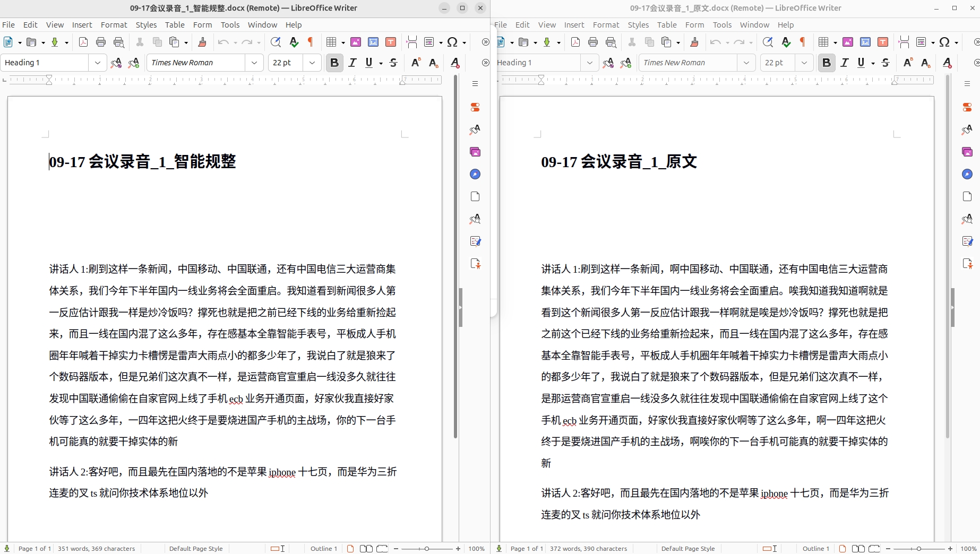980x554 pixels.
Task: Toggle Formatting Marks in left window
Action: [x=311, y=42]
